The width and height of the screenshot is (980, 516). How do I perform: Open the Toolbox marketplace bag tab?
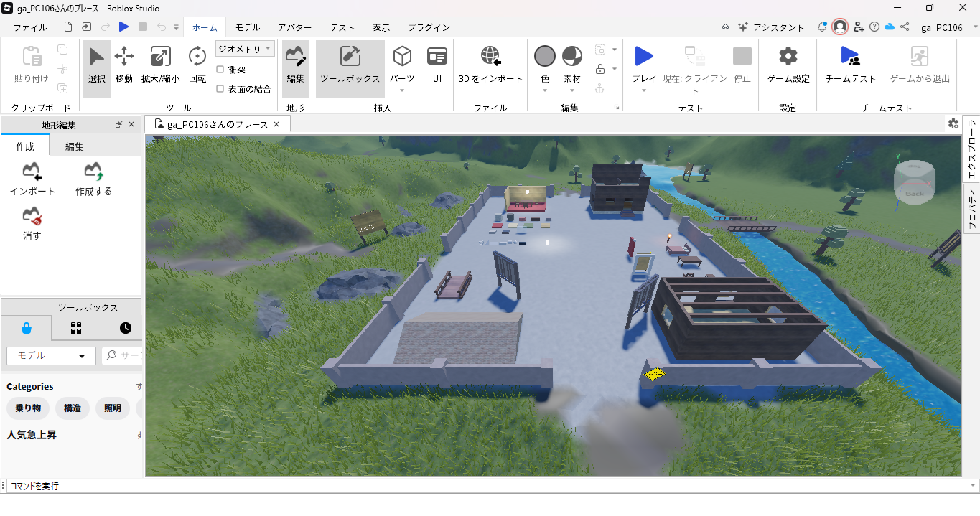27,328
